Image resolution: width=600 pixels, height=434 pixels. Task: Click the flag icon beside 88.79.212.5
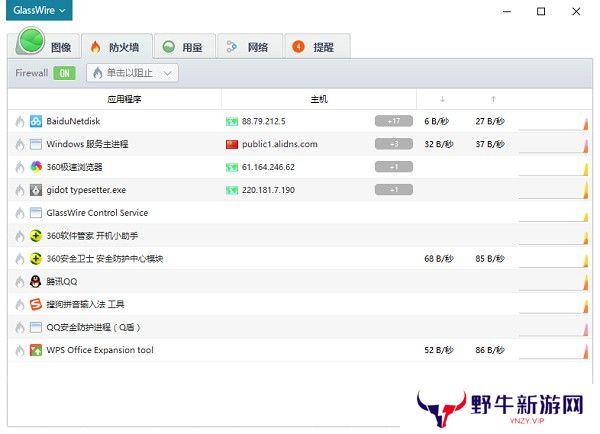(232, 122)
